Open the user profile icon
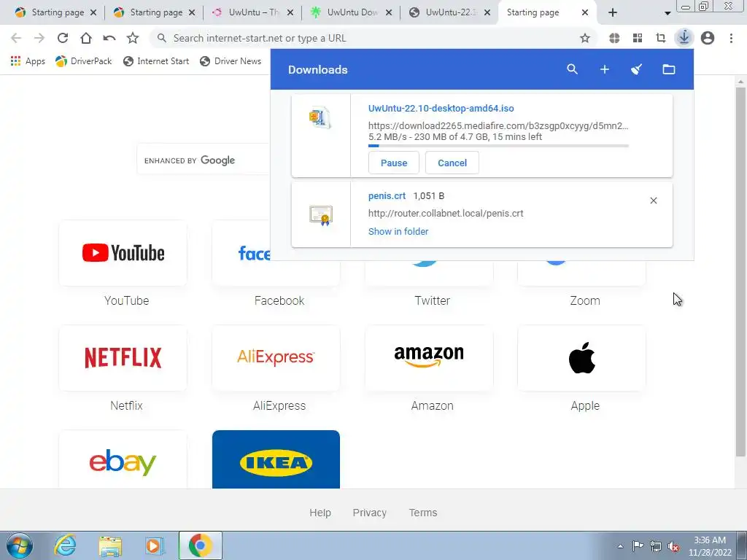This screenshot has height=560, width=747. tap(708, 38)
